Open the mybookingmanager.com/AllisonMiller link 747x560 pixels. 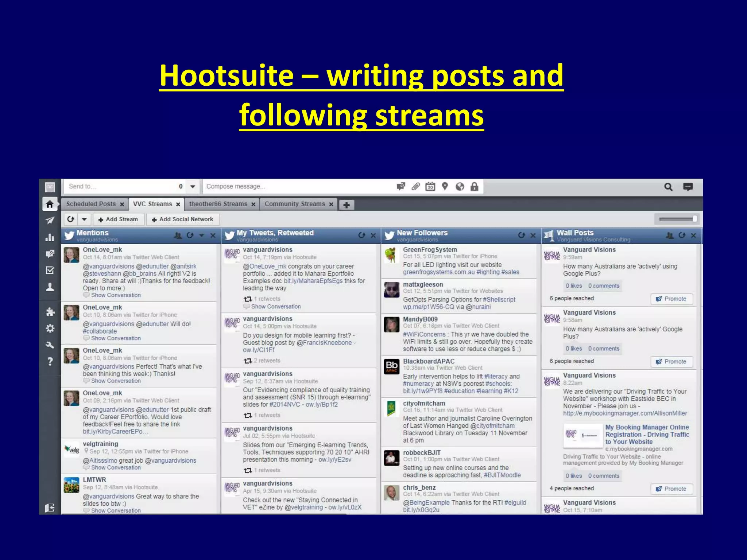click(x=625, y=413)
